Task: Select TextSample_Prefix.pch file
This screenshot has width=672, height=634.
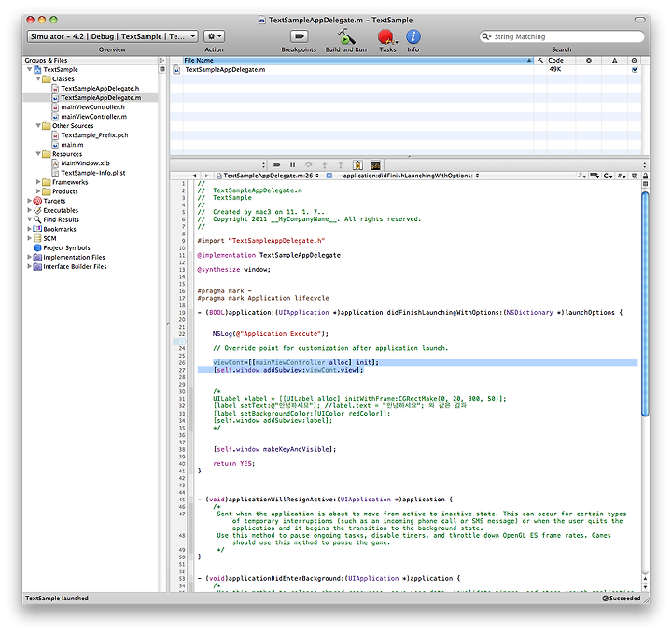Action: 94,135
